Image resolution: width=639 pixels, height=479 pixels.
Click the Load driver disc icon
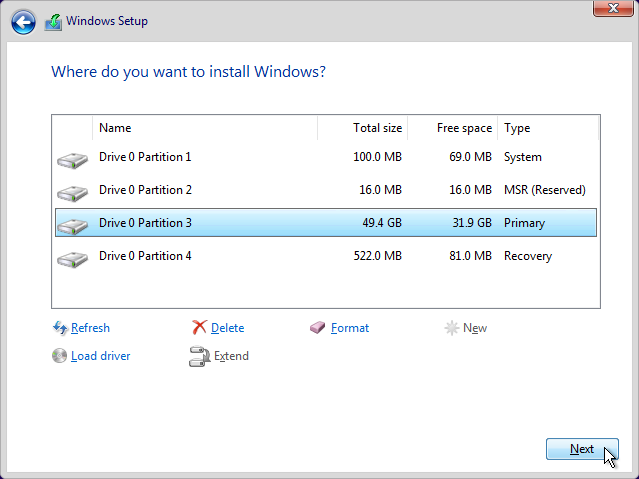tap(59, 355)
